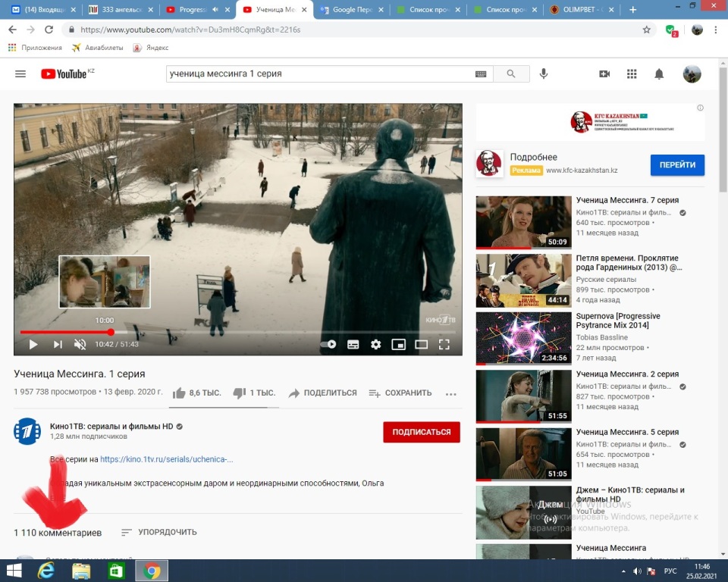Open the on-screen keyboard in search box
728x582 pixels.
[481, 74]
